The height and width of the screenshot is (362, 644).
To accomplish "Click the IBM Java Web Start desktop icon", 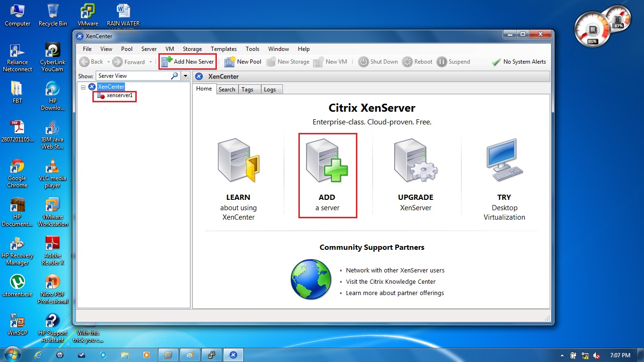I will [x=53, y=135].
